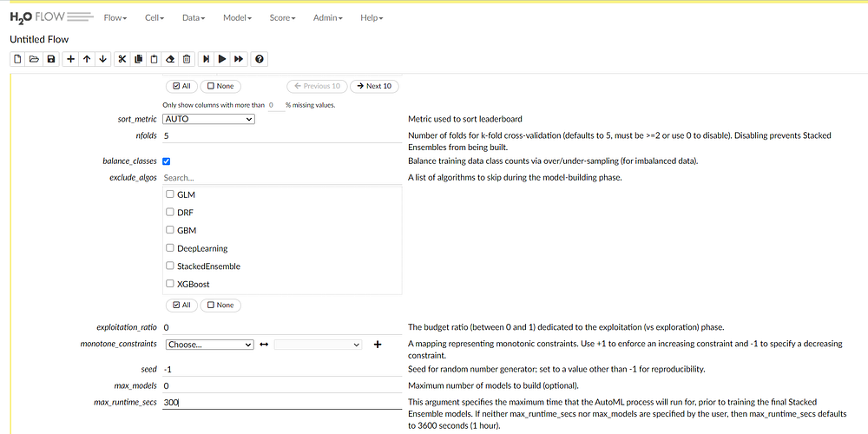This screenshot has height=434, width=868.
Task: Exclude the DeepLearning algorithm checkbox
Action: tap(170, 248)
